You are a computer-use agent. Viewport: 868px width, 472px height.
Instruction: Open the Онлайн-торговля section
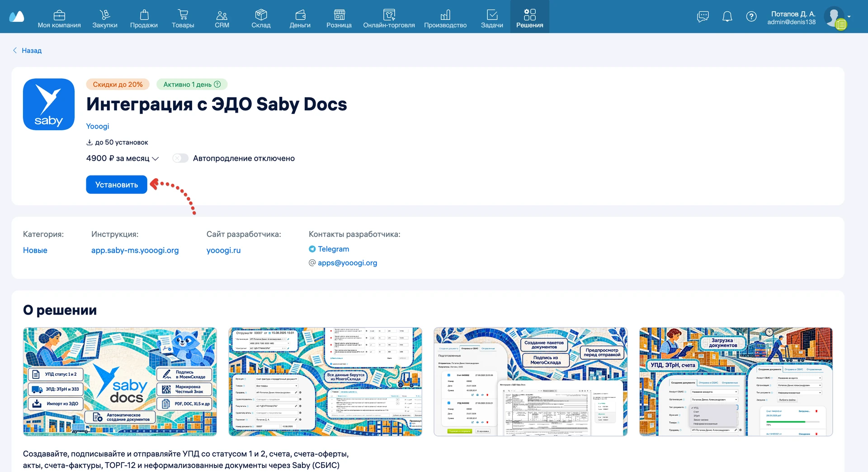[x=389, y=19]
